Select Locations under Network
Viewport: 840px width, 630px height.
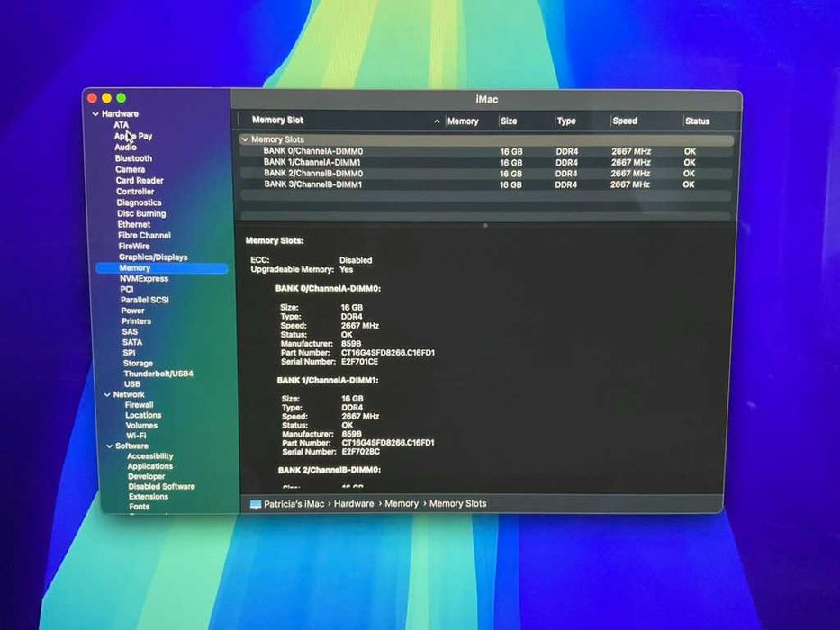click(143, 415)
